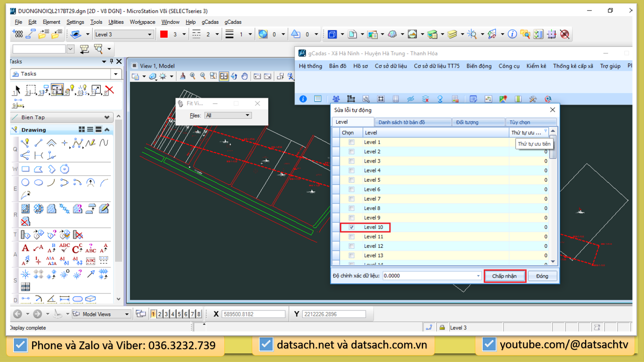This screenshot has height=362, width=644.
Task: Select the Place Circle tool
Action: pyautogui.click(x=25, y=182)
